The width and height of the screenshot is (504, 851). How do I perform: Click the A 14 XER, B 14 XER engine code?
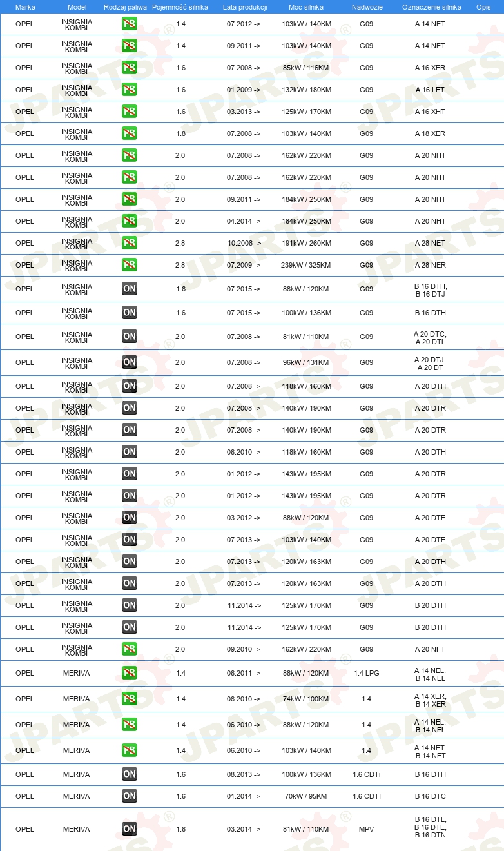pyautogui.click(x=430, y=700)
